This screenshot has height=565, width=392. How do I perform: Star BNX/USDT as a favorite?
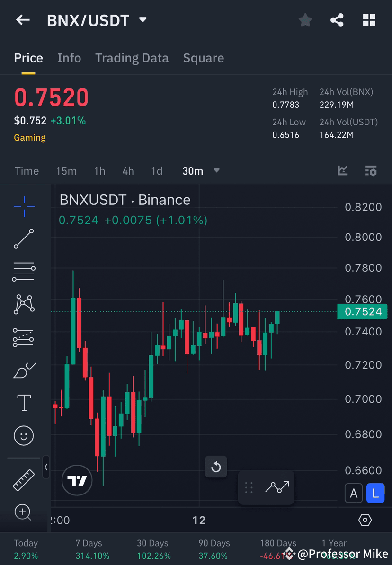click(x=305, y=20)
